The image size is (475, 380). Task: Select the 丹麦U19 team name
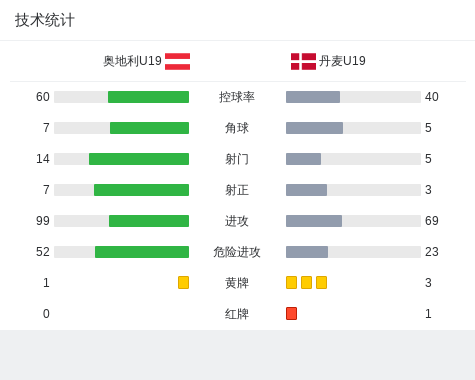(x=342, y=61)
